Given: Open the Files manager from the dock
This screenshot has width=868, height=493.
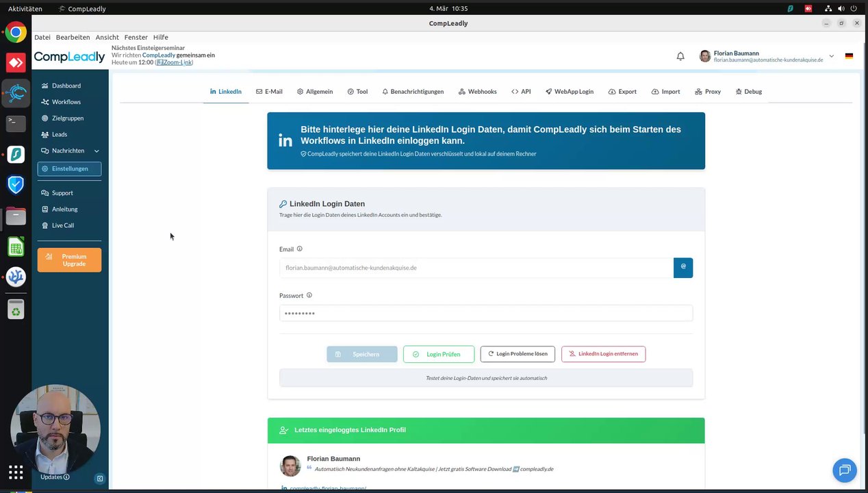Looking at the screenshot, I should [x=16, y=216].
